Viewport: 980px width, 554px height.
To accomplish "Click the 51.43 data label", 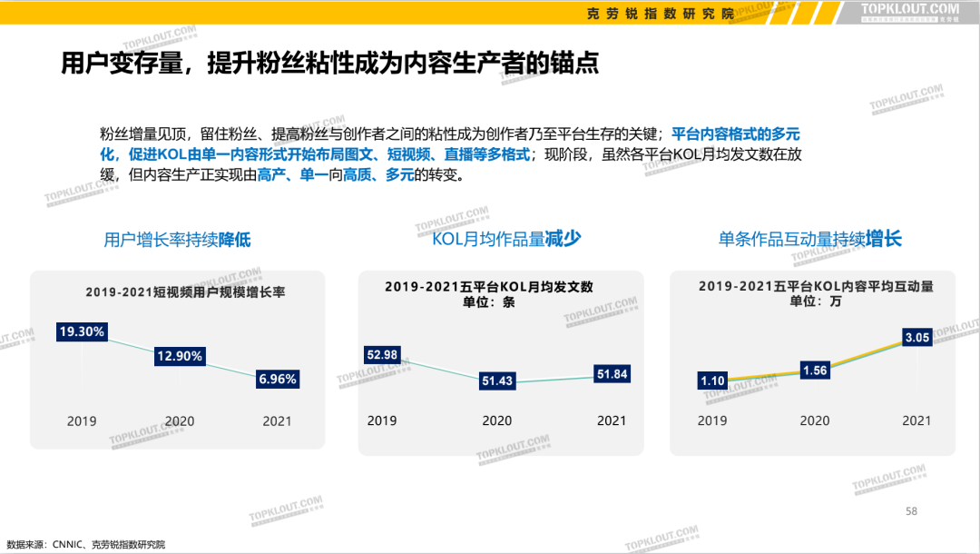I will (497, 381).
